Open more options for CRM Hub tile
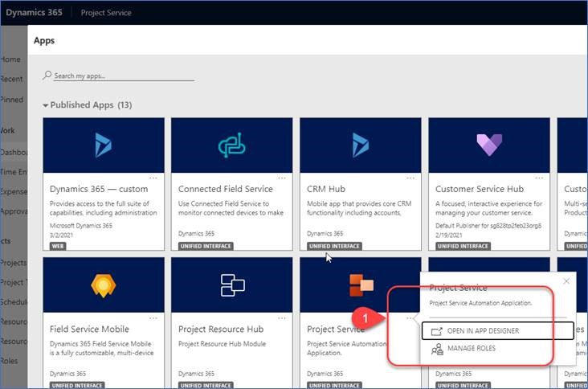The image size is (588, 389). tap(410, 178)
